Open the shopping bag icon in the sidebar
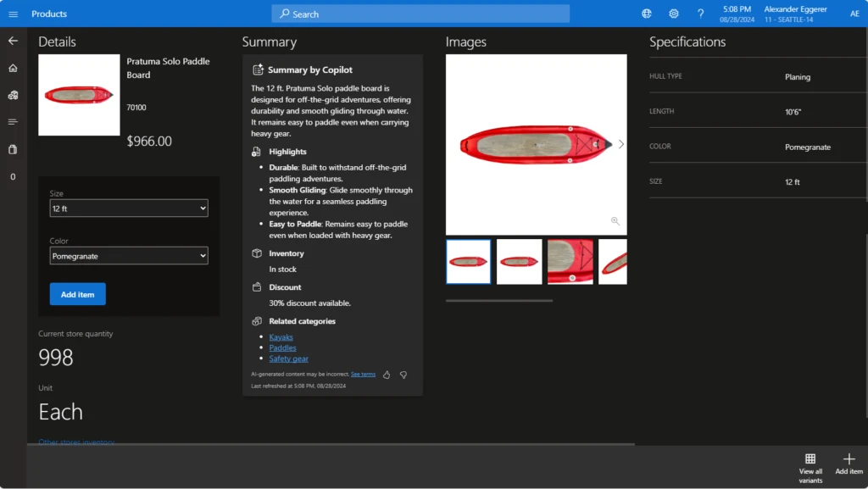The width and height of the screenshot is (868, 489). tap(13, 147)
